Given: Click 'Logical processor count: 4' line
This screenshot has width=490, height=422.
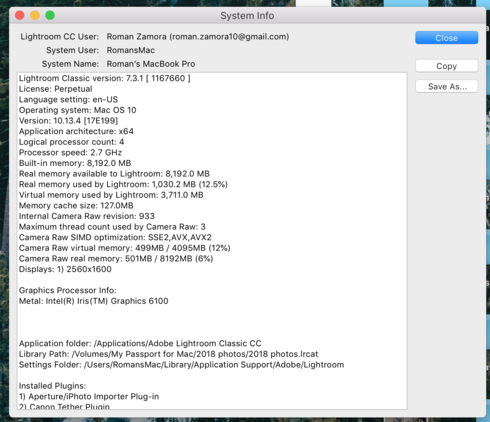Looking at the screenshot, I should [71, 142].
